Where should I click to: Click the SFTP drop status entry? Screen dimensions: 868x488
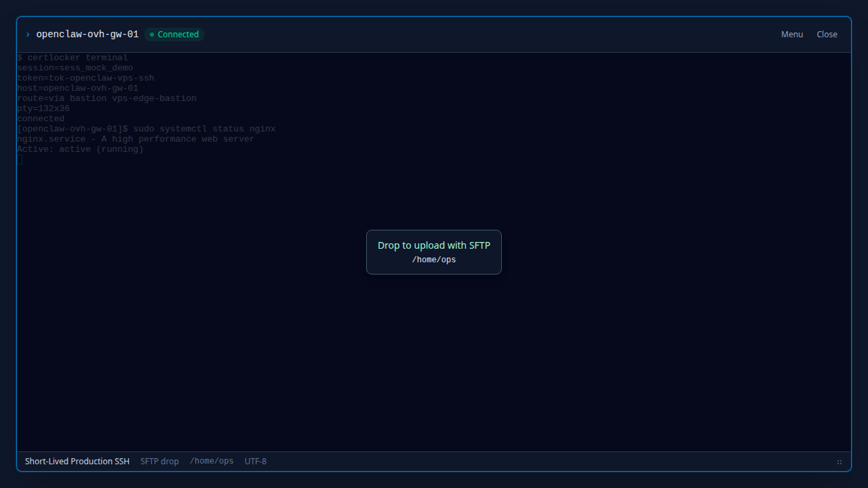[159, 462]
